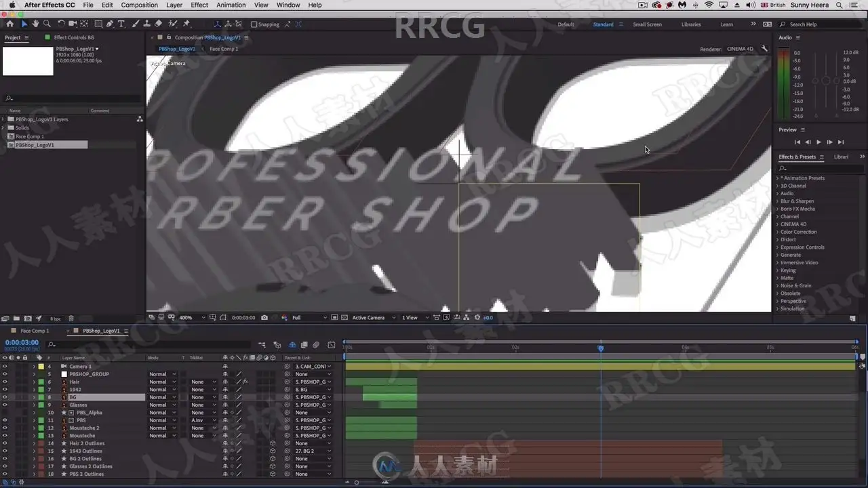Open the Composition Mini-Flowchart icon in timeline
Viewport: 868px width, 488px height.
pos(262,345)
